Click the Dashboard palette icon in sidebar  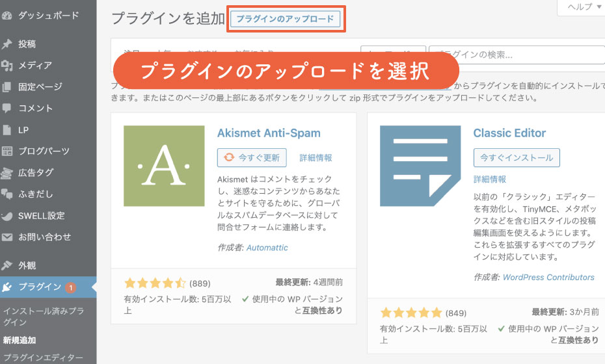click(8, 15)
